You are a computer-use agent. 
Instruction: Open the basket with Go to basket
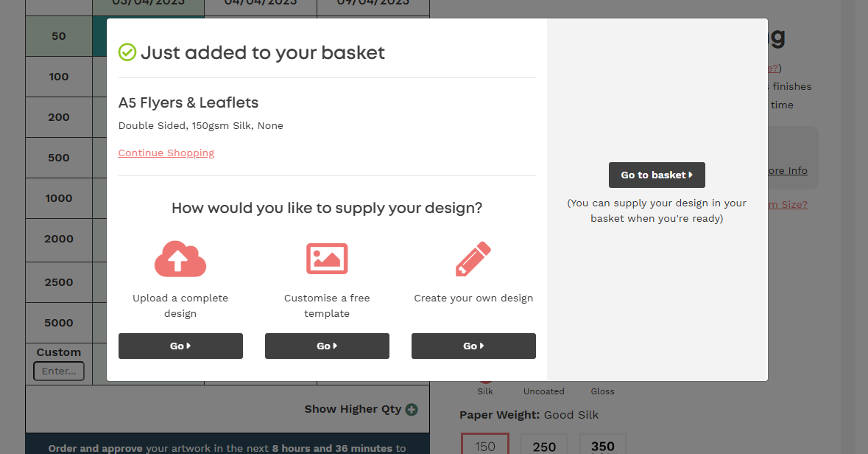657,175
